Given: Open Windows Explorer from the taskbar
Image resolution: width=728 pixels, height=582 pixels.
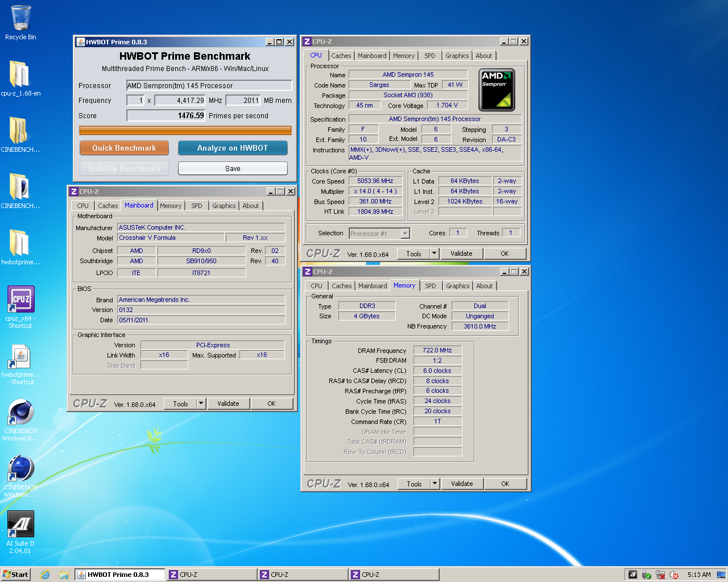Looking at the screenshot, I should [x=64, y=575].
